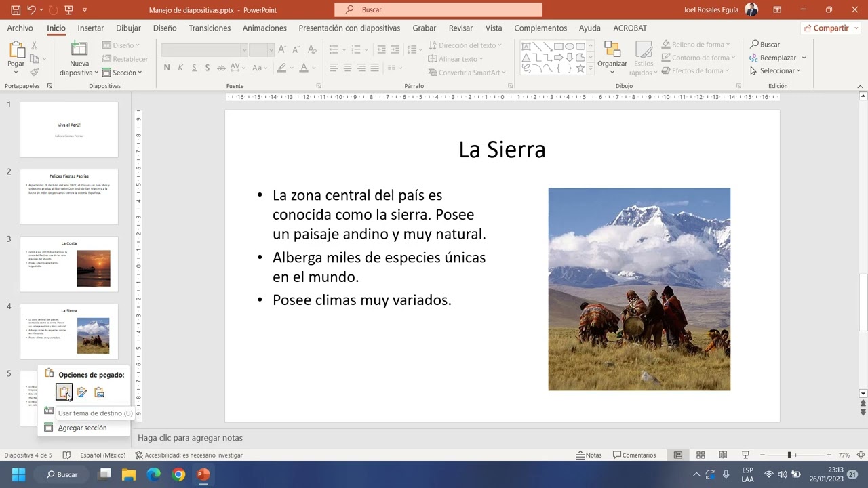Toggle bulleted list
The height and width of the screenshot is (488, 868).
pos(336,49)
